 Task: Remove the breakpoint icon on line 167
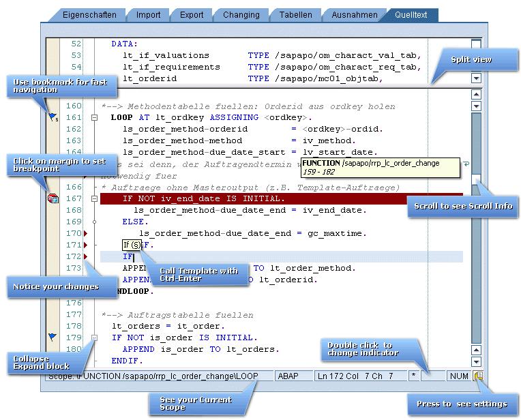(x=53, y=198)
